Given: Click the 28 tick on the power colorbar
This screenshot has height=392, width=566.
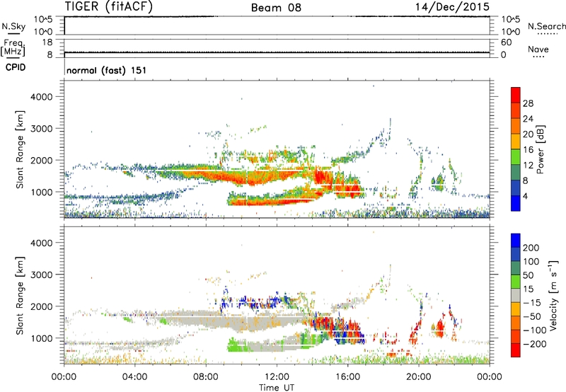Looking at the screenshot, I should point(528,103).
